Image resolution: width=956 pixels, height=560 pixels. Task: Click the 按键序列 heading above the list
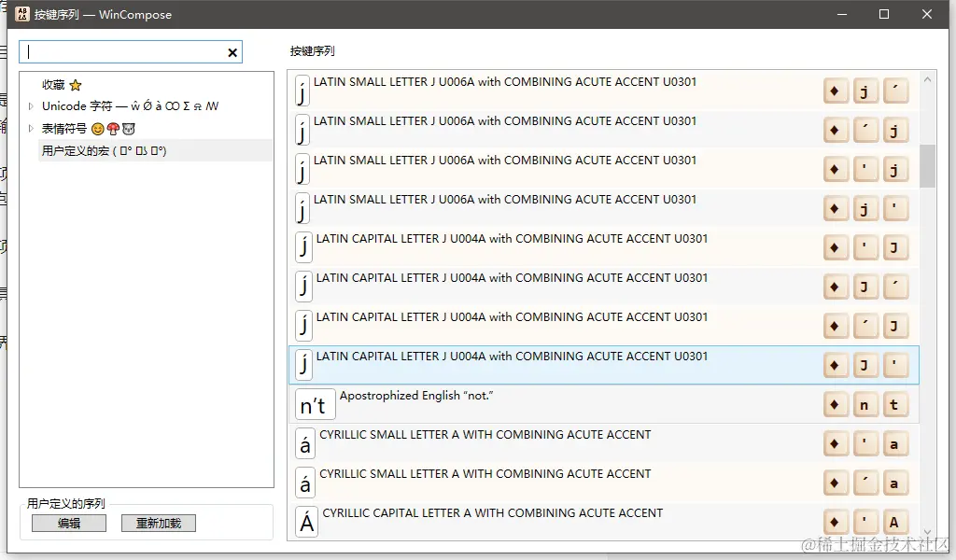(x=312, y=51)
